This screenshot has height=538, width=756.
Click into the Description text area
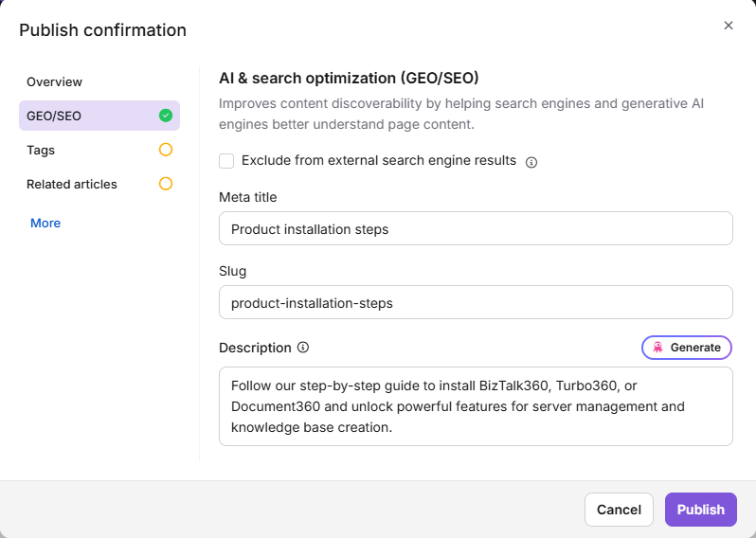[x=476, y=406]
